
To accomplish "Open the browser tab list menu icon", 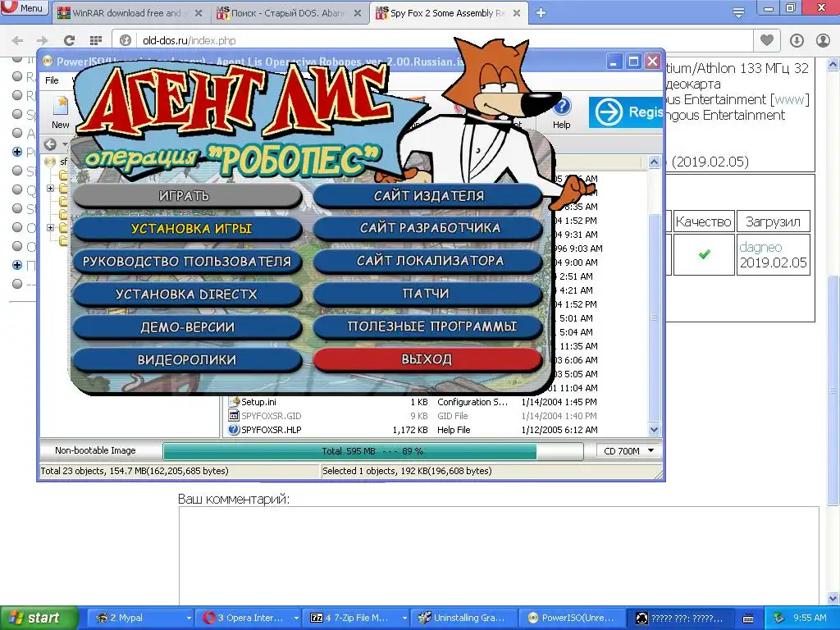I will (739, 13).
